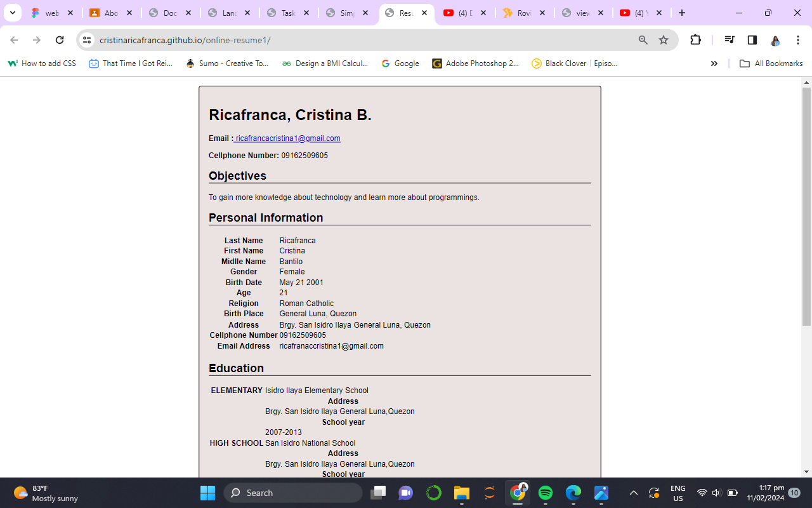Open the Google bookmark
The image size is (812, 508).
[x=400, y=63]
